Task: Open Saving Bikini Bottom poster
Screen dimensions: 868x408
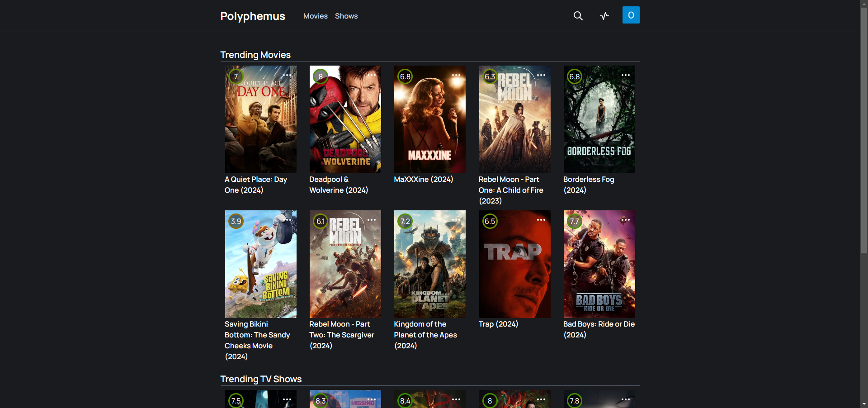Action: coord(261,264)
